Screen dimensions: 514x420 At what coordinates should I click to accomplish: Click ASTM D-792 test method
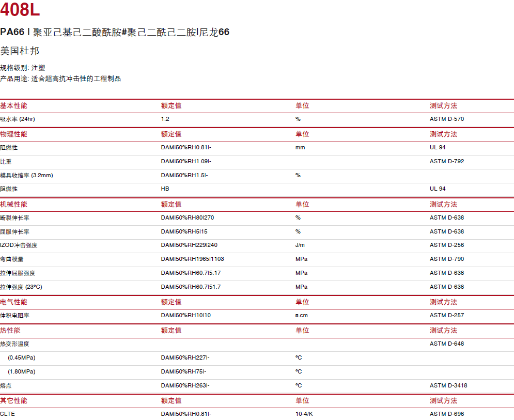point(447,161)
